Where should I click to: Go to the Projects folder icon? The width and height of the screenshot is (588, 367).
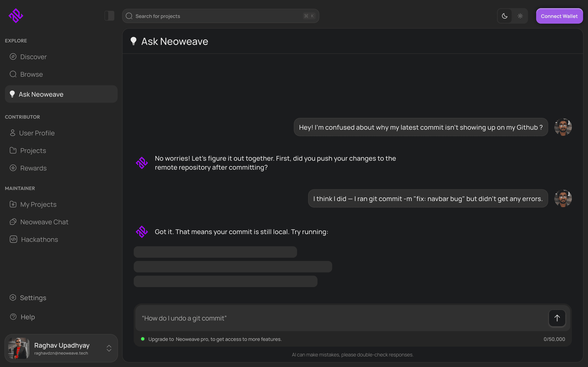[13, 150]
